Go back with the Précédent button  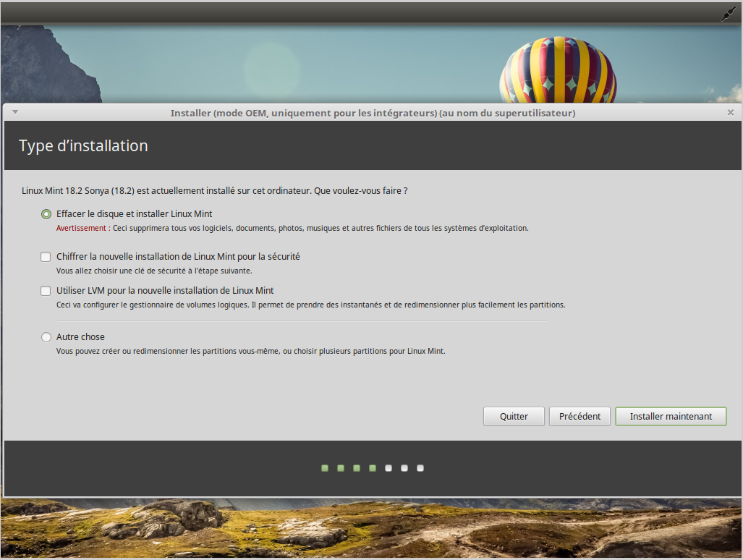tap(579, 417)
